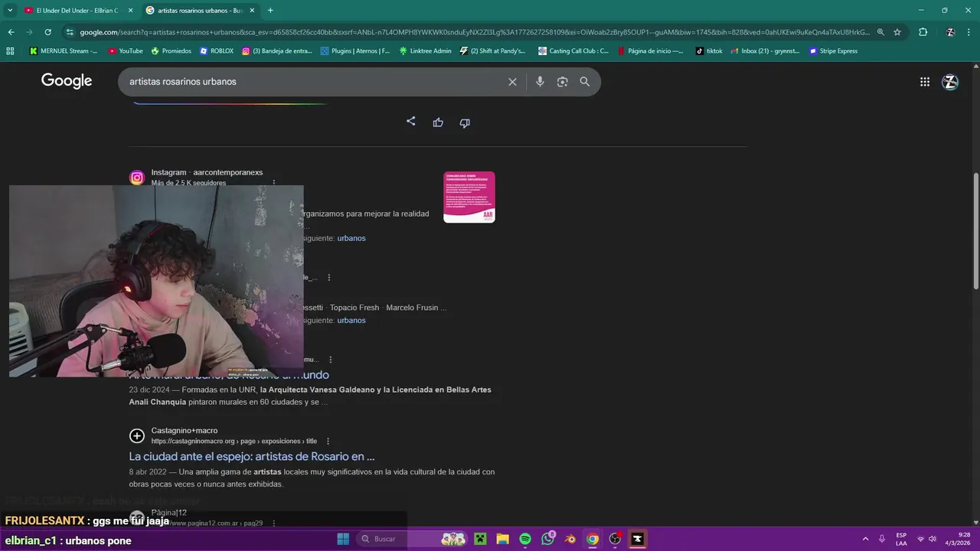Open the Chrome profile avatar
This screenshot has height=551, width=980.
(x=950, y=32)
